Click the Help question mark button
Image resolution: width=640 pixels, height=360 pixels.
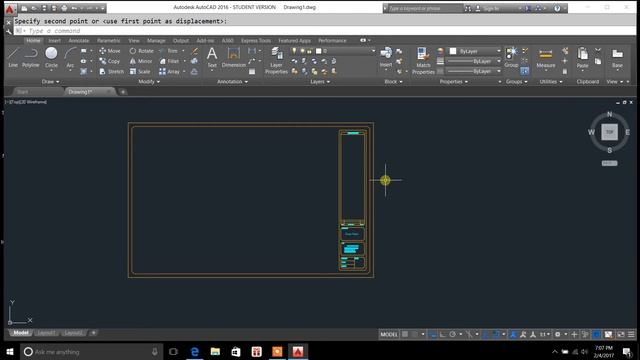557,8
